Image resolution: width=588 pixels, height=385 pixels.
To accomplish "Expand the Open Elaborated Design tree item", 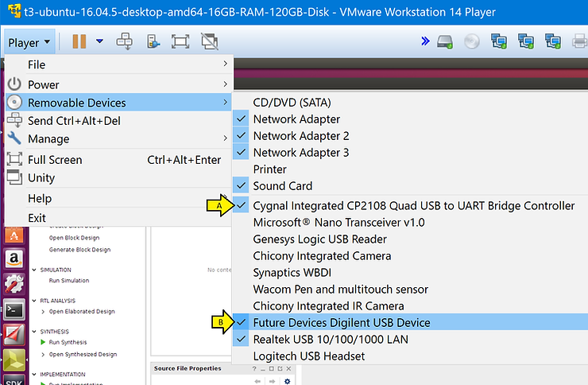I will click(x=42, y=312).
